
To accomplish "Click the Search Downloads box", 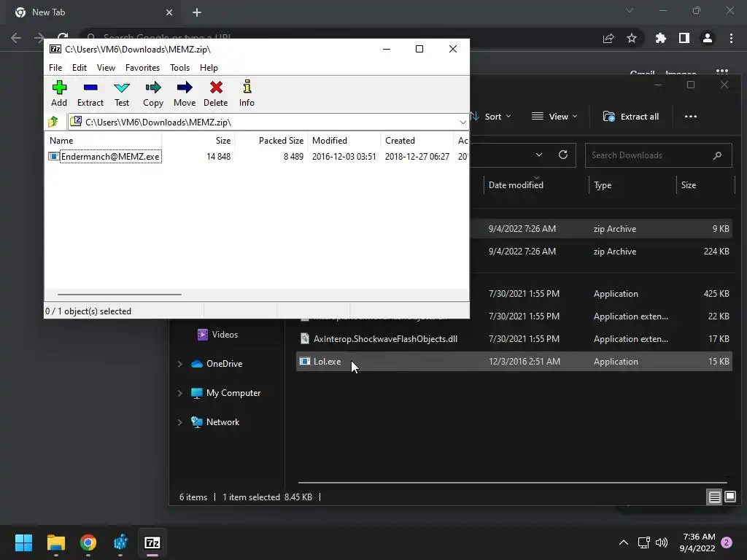I will click(x=659, y=155).
